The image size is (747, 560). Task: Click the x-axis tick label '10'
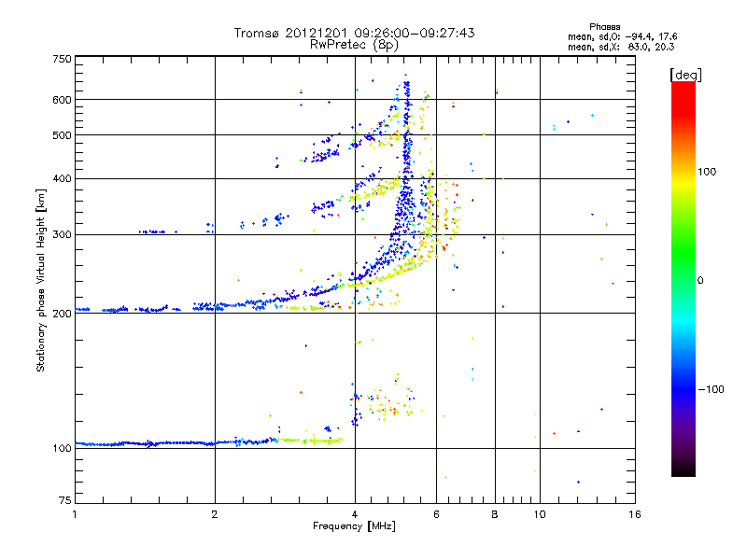[540, 514]
